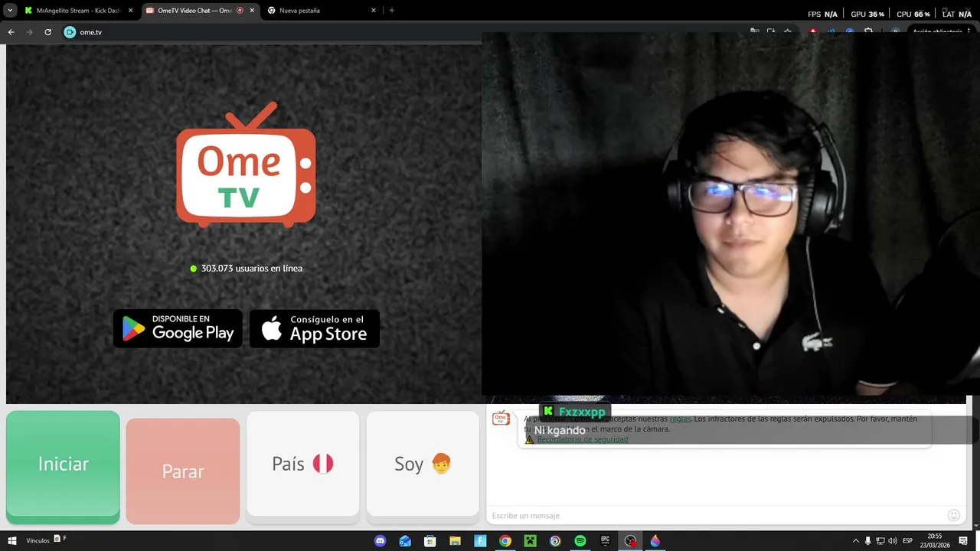
Task: Go back in browser
Action: click(x=11, y=32)
